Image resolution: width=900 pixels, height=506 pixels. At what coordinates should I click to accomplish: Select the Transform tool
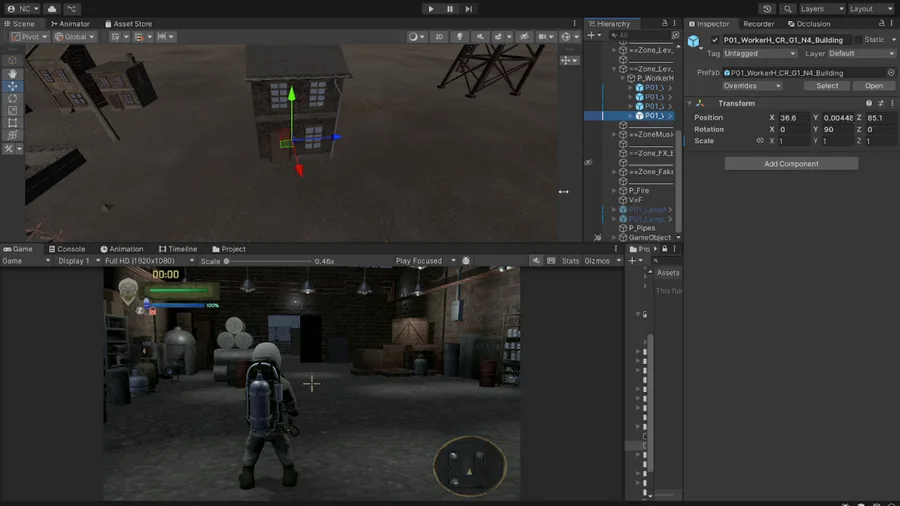point(12,135)
